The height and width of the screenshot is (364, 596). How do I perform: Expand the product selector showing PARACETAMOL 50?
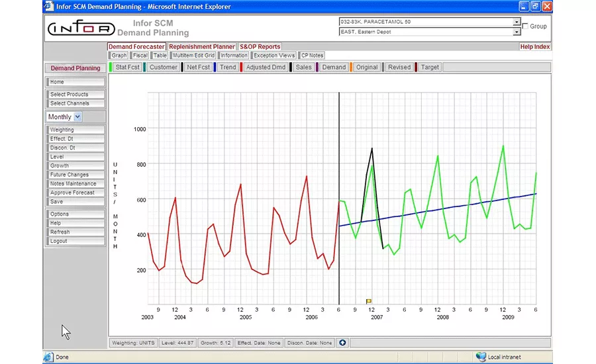pyautogui.click(x=517, y=22)
